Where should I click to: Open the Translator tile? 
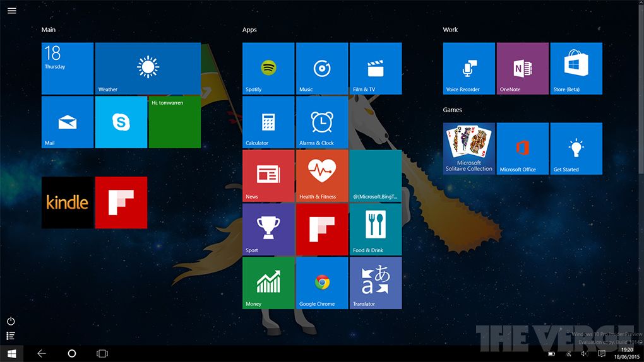point(376,283)
